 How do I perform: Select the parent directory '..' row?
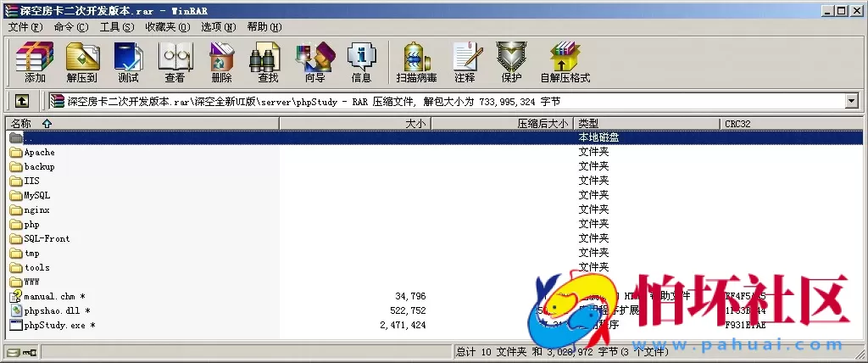tap(434, 137)
